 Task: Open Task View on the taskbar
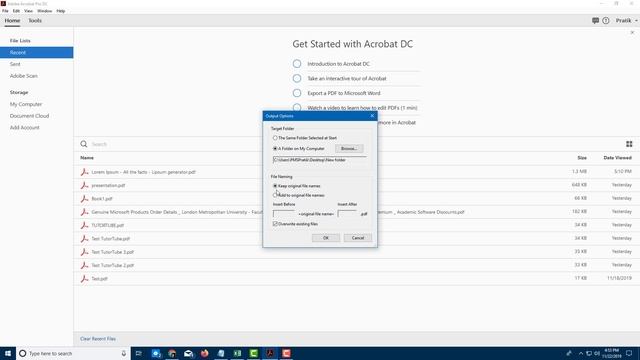(x=139, y=353)
